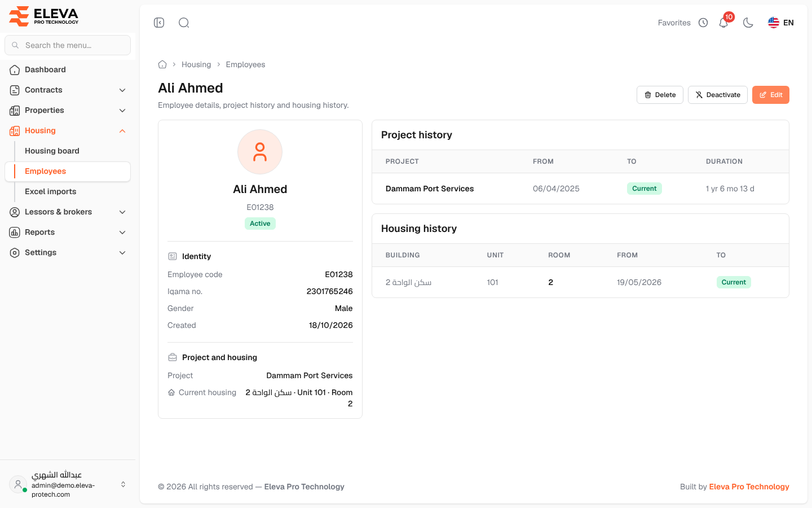The image size is (812, 508).
Task: Expand the Settings menu chevron
Action: (x=122, y=253)
